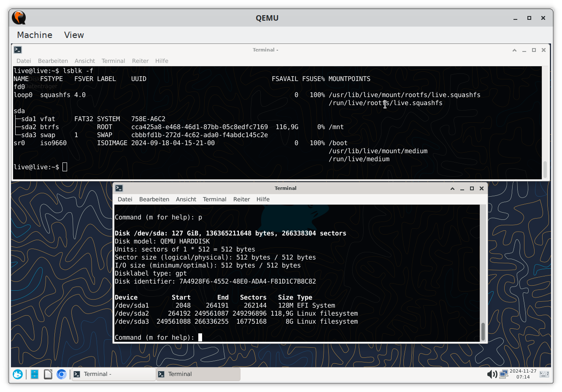This screenshot has height=392, width=562.
Task: Open the network connection tray icon
Action: pos(503,374)
